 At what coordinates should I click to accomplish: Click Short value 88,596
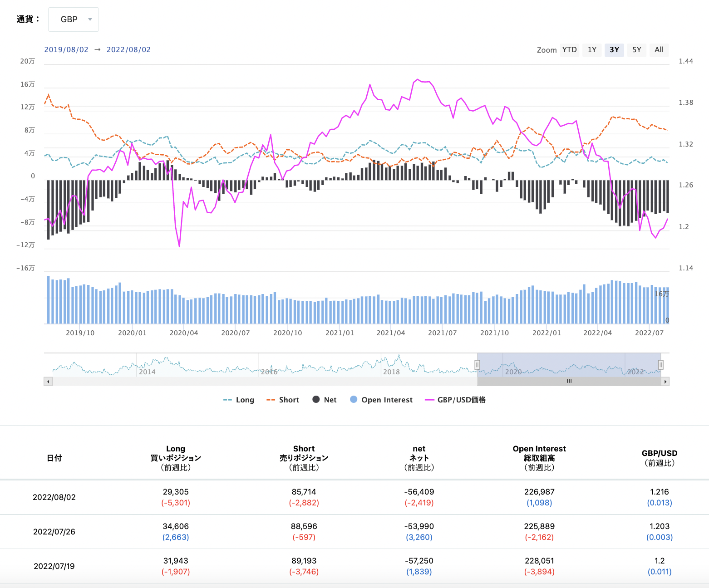pos(304,526)
